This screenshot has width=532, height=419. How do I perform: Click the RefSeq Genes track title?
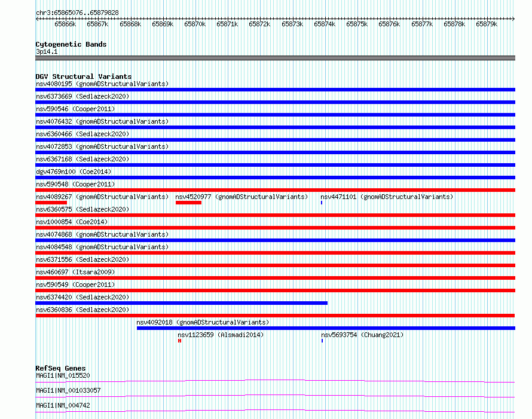coord(60,368)
